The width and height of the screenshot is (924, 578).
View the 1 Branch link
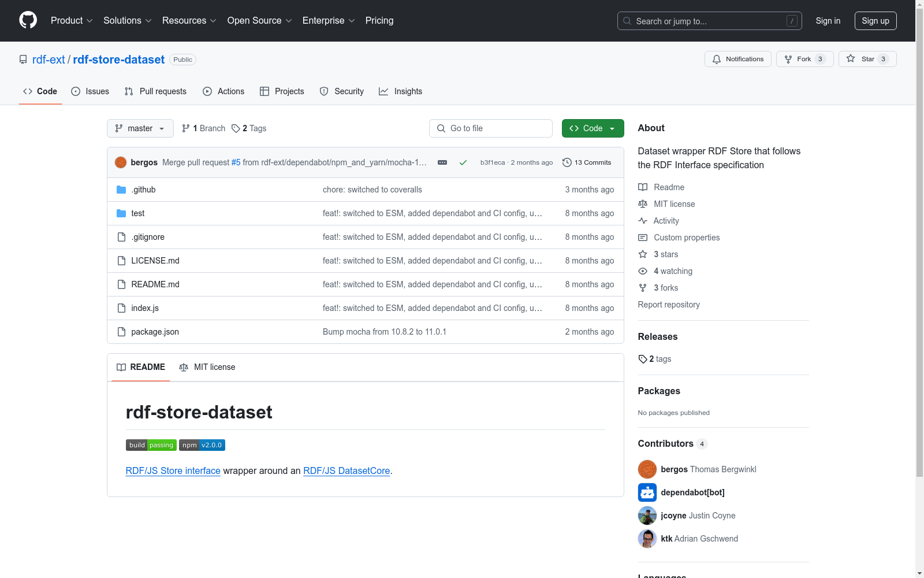[203, 128]
